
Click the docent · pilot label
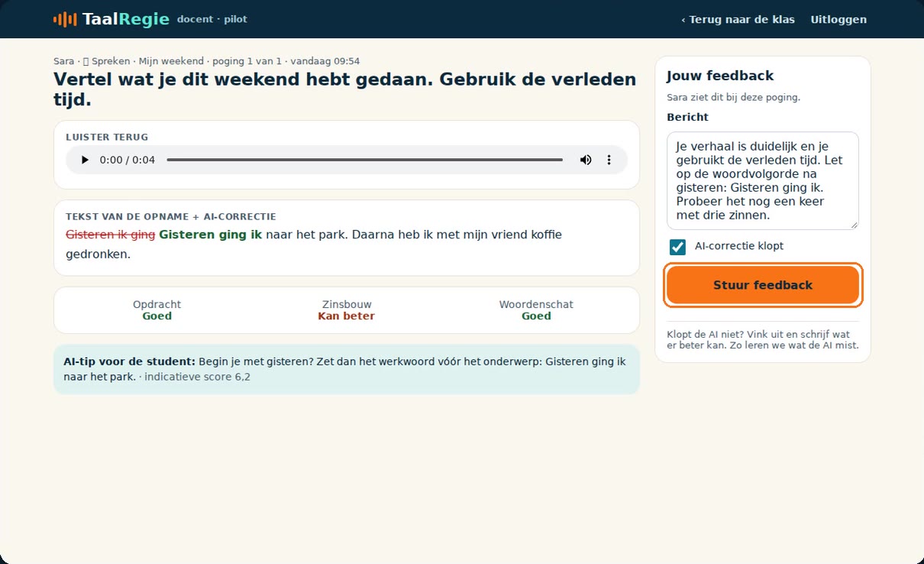pos(212,19)
